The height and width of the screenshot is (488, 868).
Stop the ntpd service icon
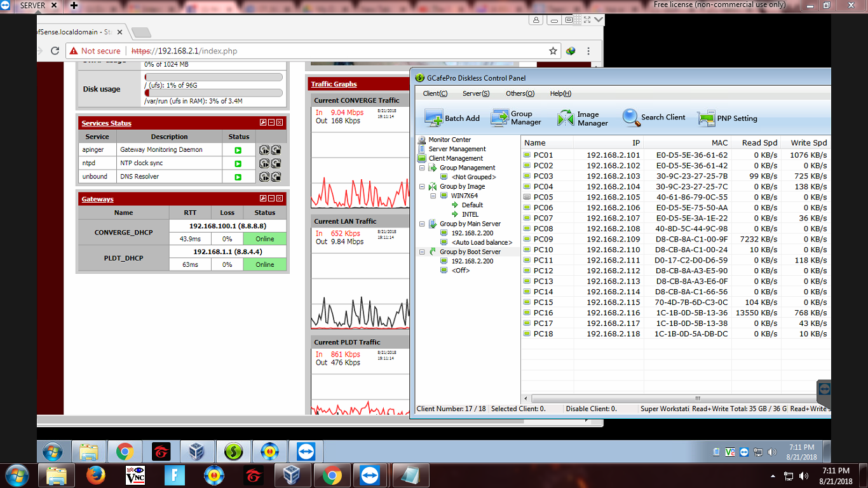pyautogui.click(x=276, y=163)
